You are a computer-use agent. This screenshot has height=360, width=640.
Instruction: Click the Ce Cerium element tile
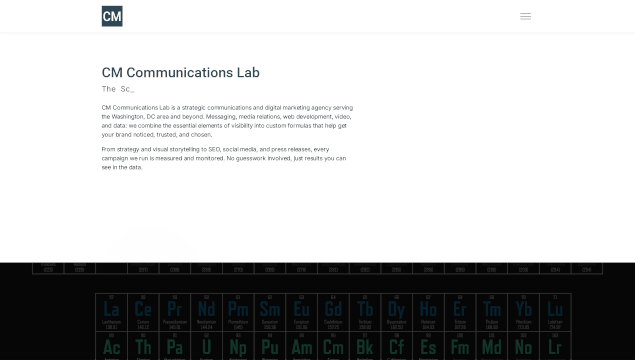pos(143,312)
